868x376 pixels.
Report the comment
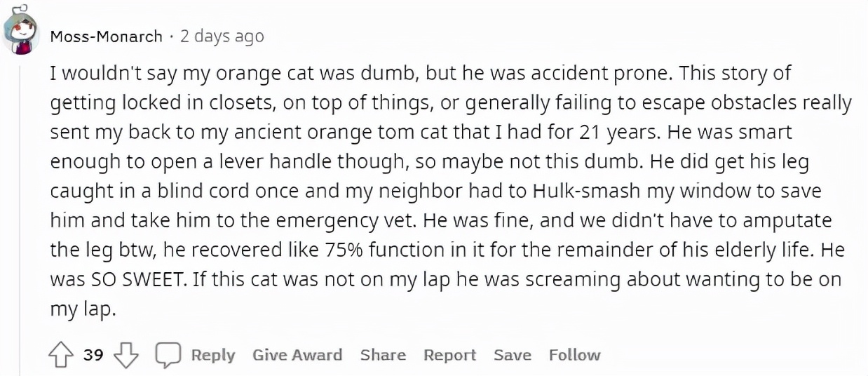click(449, 355)
